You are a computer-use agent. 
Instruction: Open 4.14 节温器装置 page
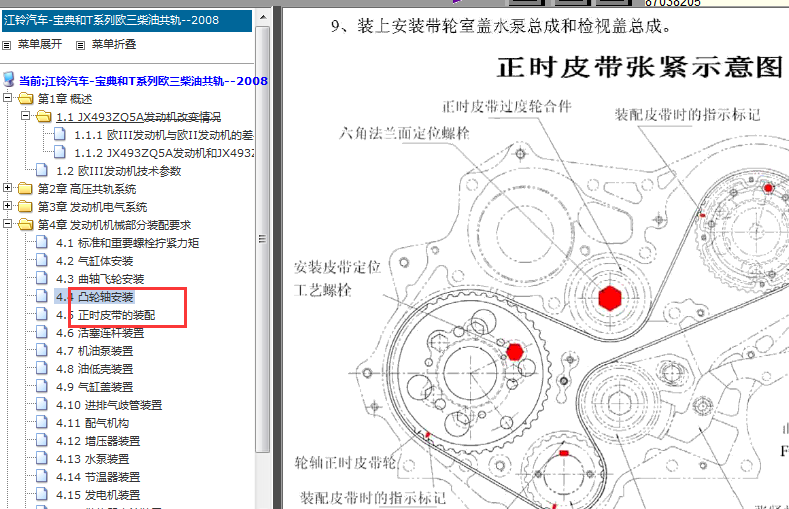point(98,477)
